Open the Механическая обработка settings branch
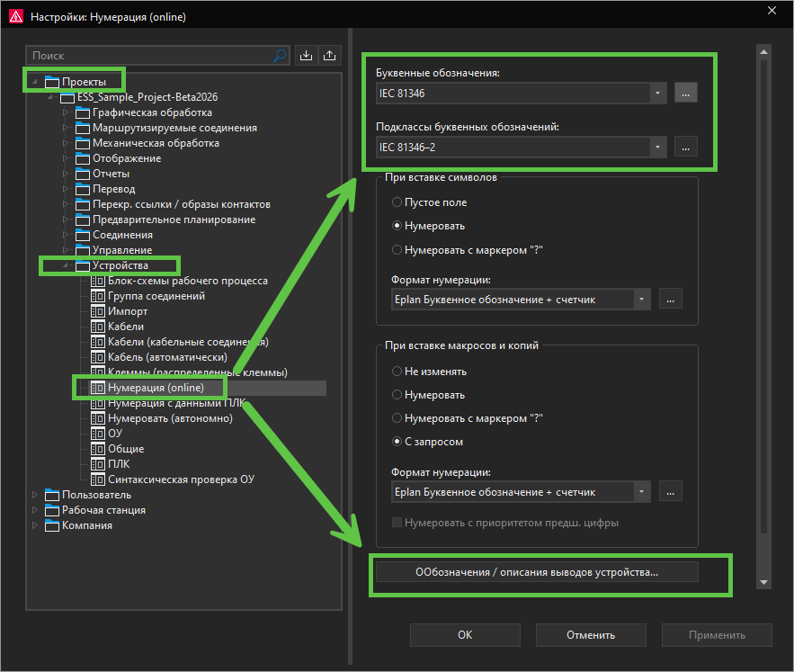The width and height of the screenshot is (794, 672). tap(156, 143)
